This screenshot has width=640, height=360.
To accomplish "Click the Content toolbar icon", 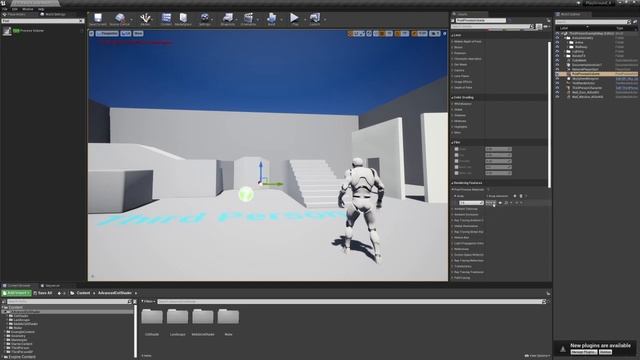I will point(166,18).
